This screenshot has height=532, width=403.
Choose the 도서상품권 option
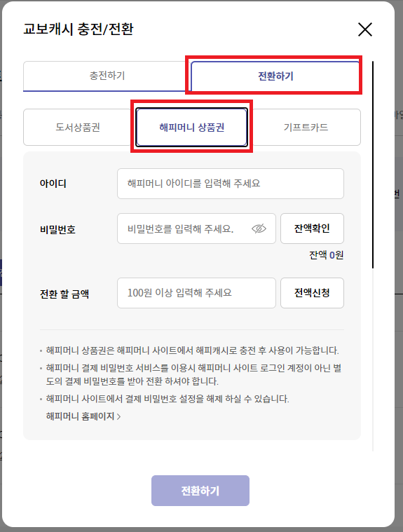click(78, 128)
